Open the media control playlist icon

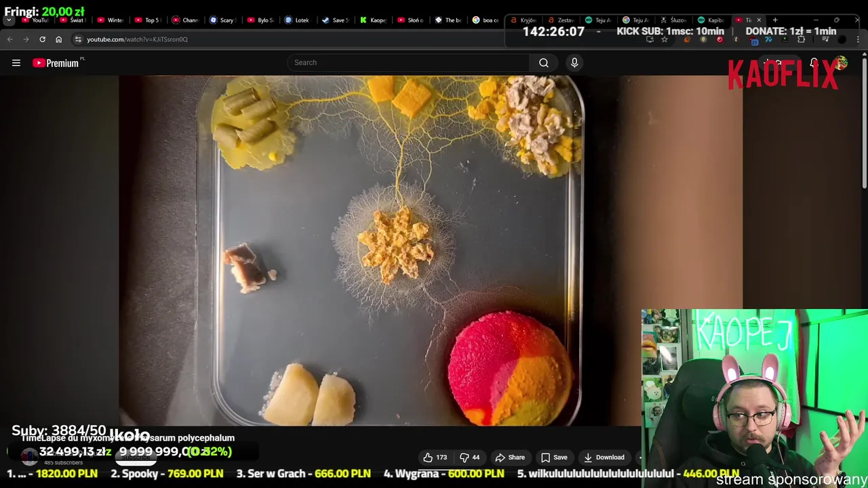825,39
